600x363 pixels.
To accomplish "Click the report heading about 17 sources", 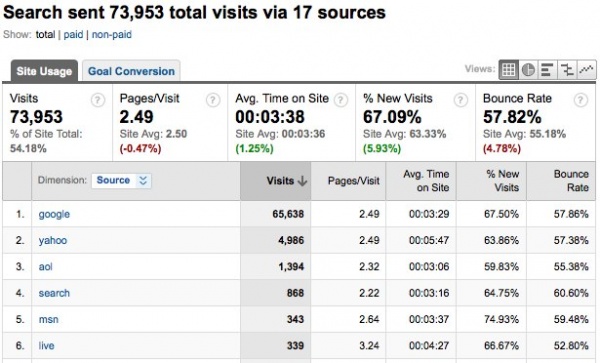I will (194, 13).
